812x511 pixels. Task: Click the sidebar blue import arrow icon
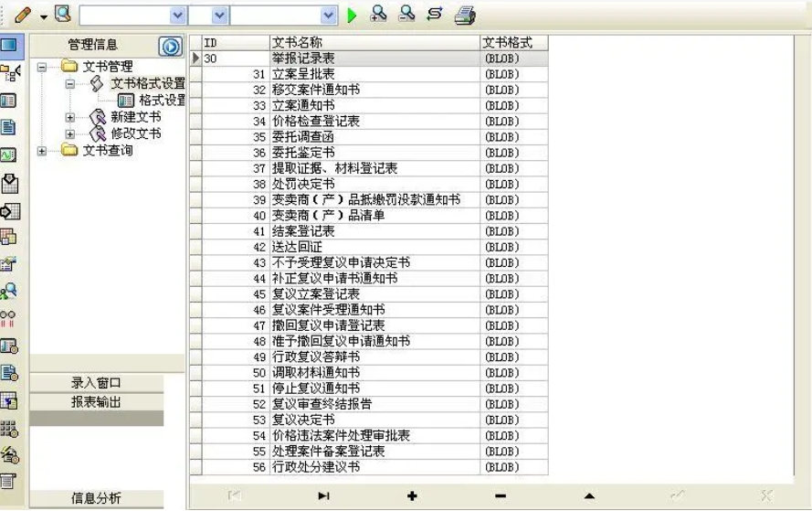[9, 400]
